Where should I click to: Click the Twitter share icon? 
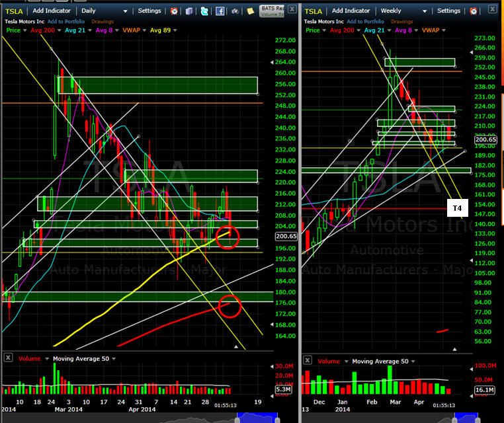tap(204, 11)
